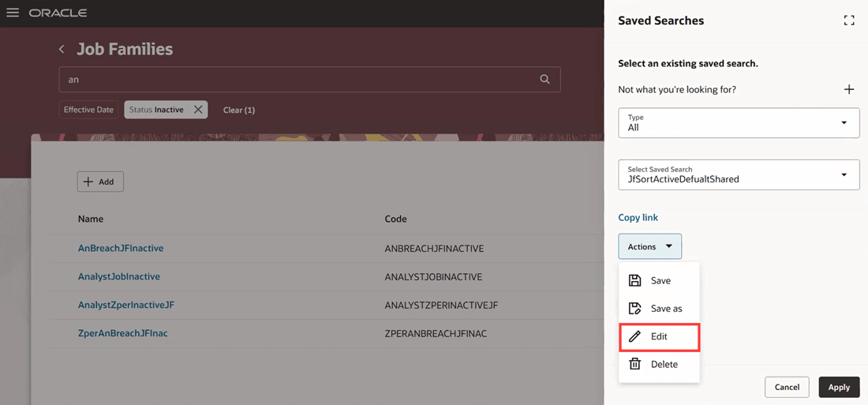Click the Add button
The height and width of the screenshot is (405, 868).
pyautogui.click(x=100, y=182)
